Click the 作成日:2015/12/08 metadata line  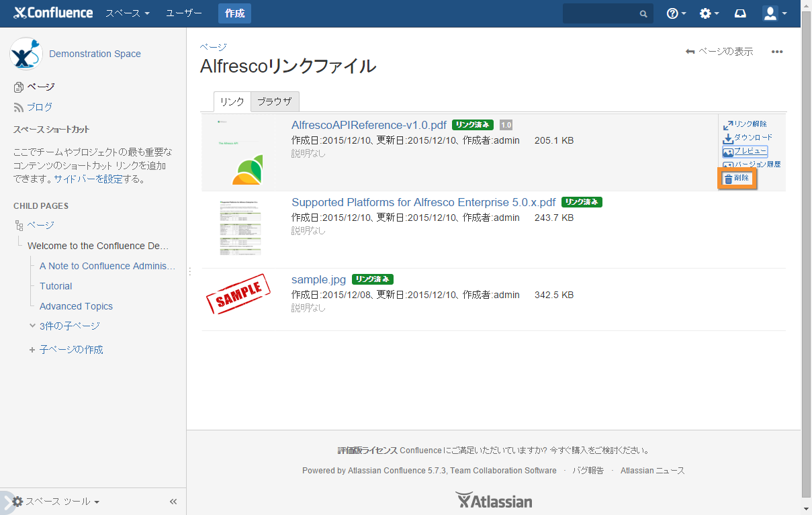pyautogui.click(x=406, y=295)
